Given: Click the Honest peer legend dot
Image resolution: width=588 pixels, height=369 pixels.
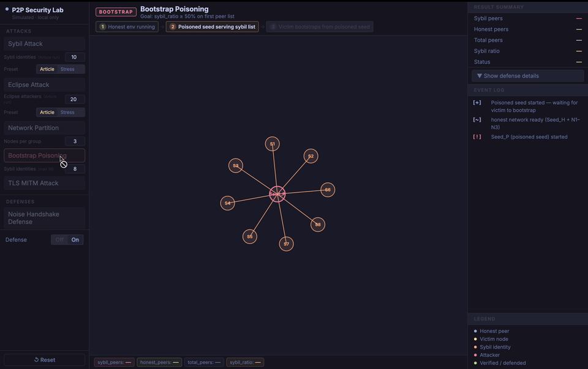Looking at the screenshot, I should 475,331.
